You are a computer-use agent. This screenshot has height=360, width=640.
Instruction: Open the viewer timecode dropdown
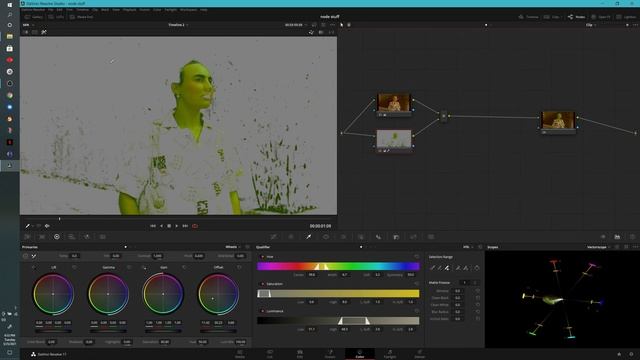coord(296,25)
